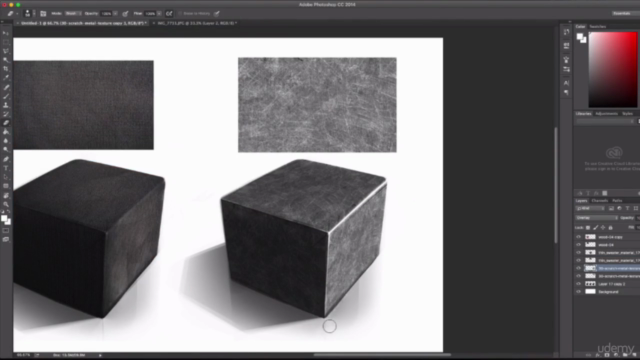Open the Essentials workspace switcher

pyautogui.click(x=625, y=13)
